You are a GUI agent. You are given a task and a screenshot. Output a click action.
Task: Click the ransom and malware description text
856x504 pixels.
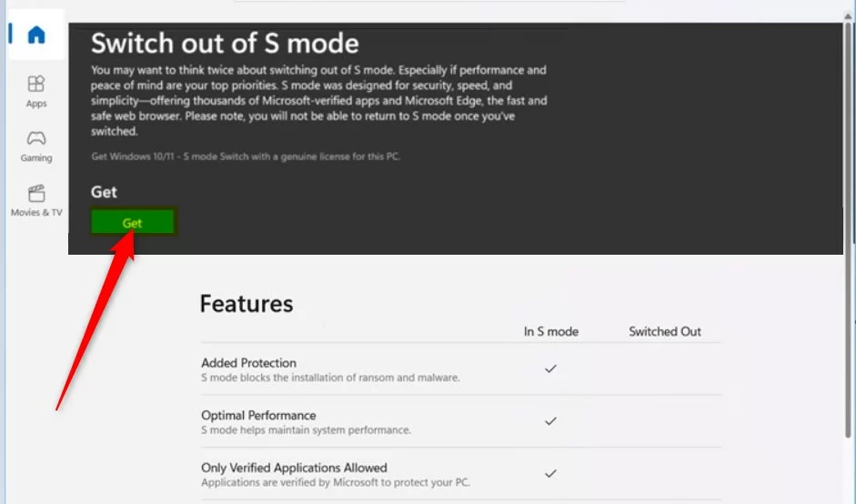click(x=330, y=378)
